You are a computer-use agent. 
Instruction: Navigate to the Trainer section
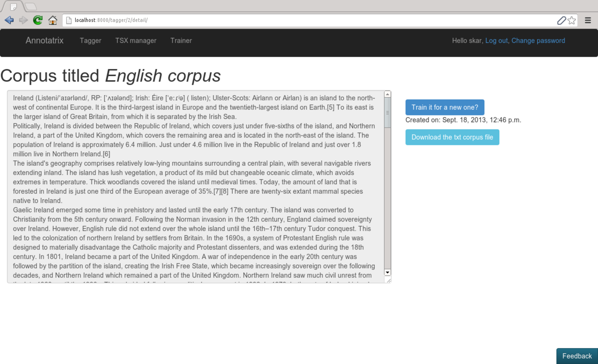coord(181,40)
